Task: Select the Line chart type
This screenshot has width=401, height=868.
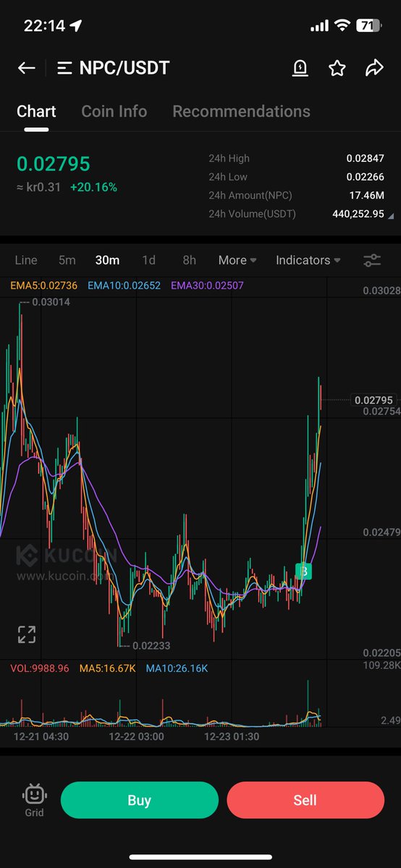Action: tap(26, 260)
